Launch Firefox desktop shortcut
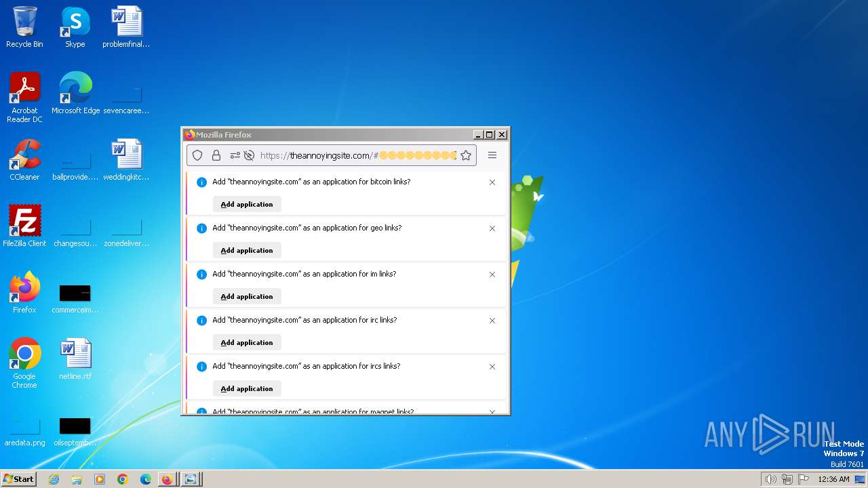The width and height of the screenshot is (868, 488). 24,292
